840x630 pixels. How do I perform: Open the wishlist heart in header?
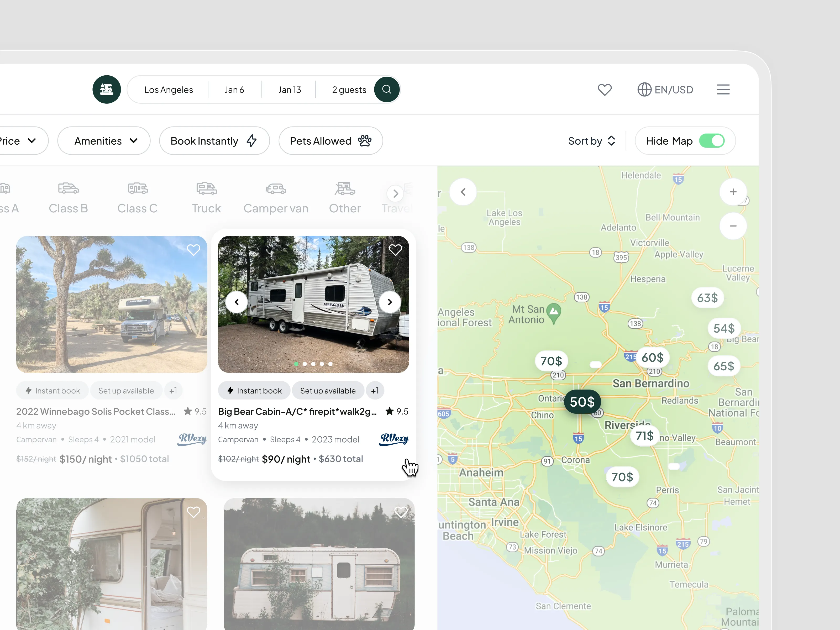pos(605,90)
